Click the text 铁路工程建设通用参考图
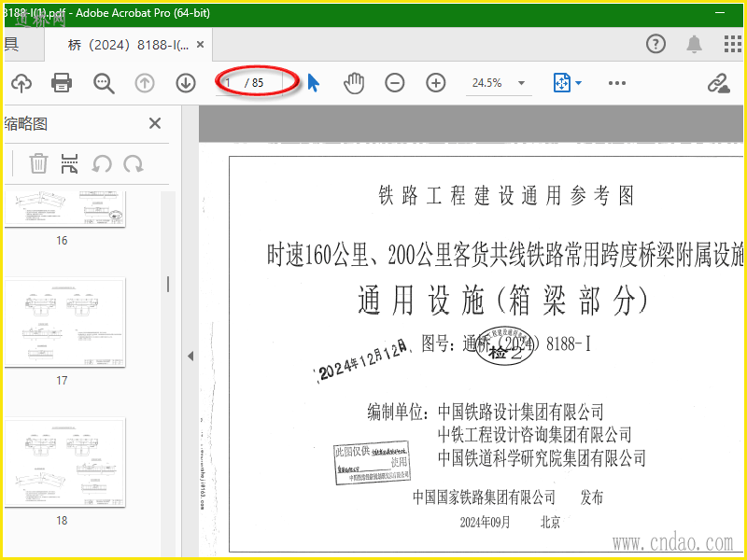The width and height of the screenshot is (747, 560). coord(506,196)
